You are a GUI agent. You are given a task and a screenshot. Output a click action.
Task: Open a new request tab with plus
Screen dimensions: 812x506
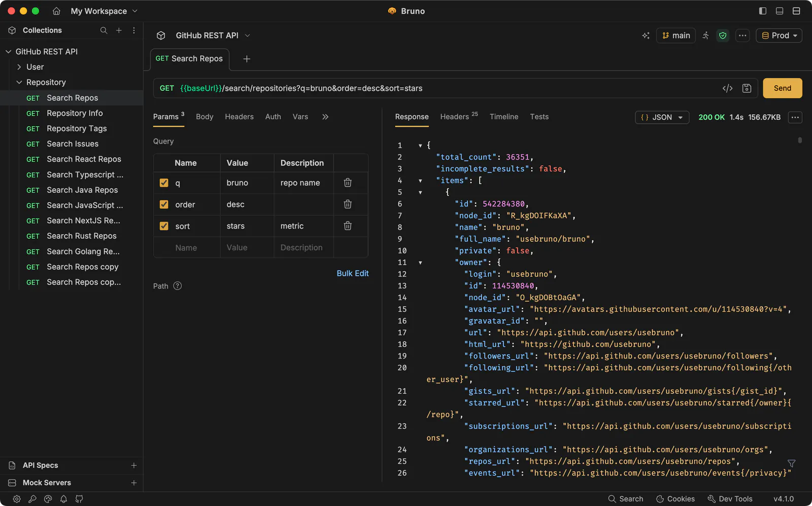pos(247,59)
